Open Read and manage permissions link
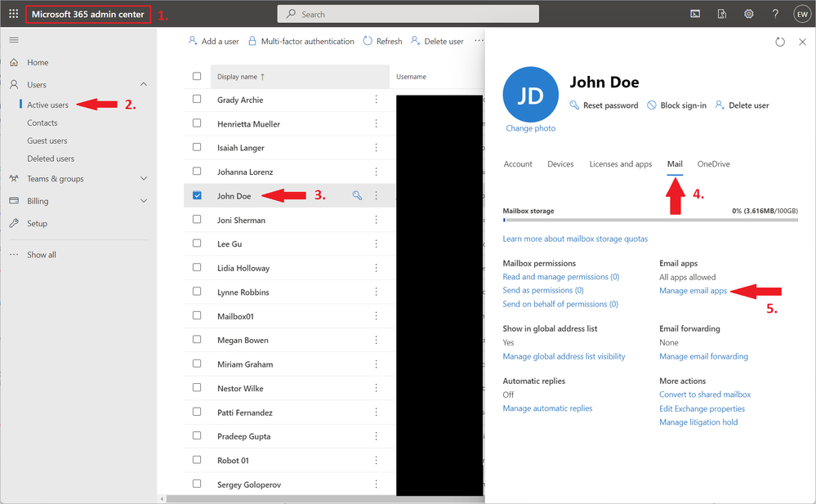 click(x=561, y=276)
